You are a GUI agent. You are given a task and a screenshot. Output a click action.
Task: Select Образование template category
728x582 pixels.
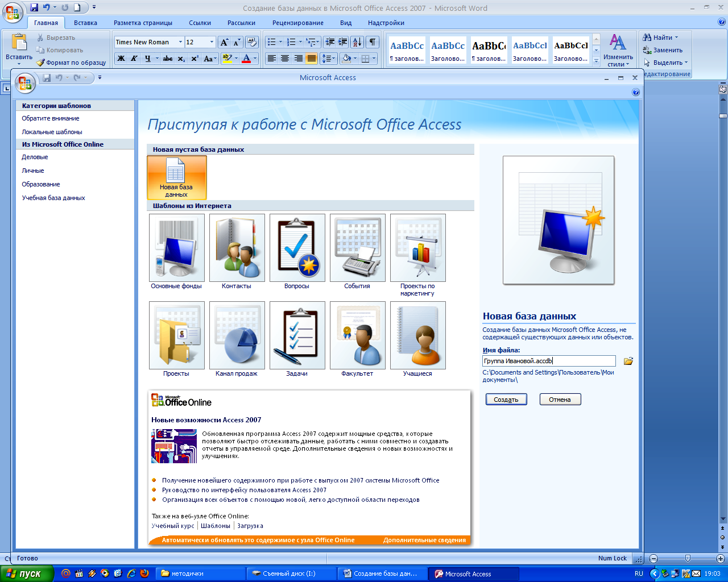point(41,184)
